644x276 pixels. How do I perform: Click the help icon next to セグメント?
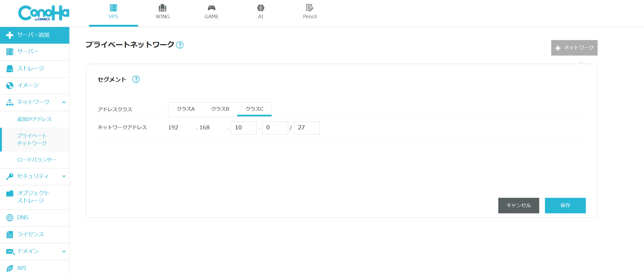coord(136,79)
